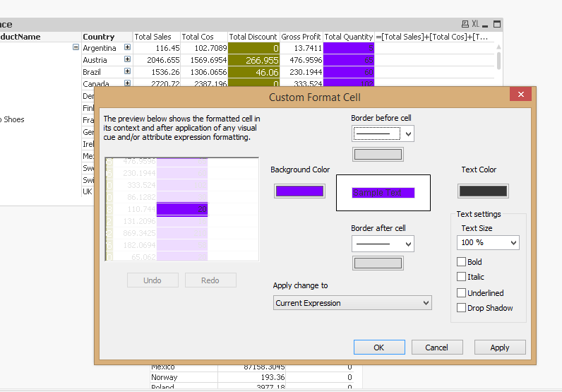Pick the purple Background Color swatch
The width and height of the screenshot is (562, 392).
[299, 191]
